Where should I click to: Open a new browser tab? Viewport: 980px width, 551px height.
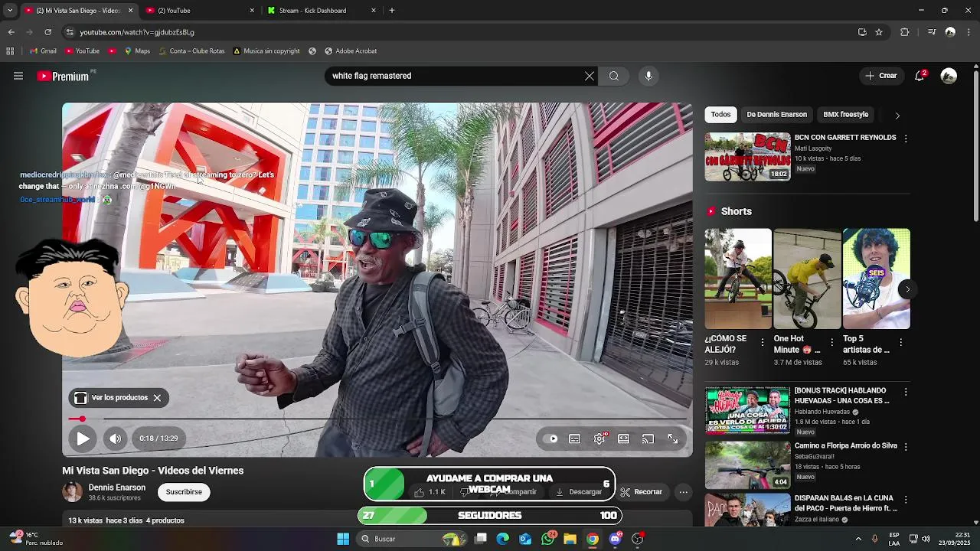[392, 11]
